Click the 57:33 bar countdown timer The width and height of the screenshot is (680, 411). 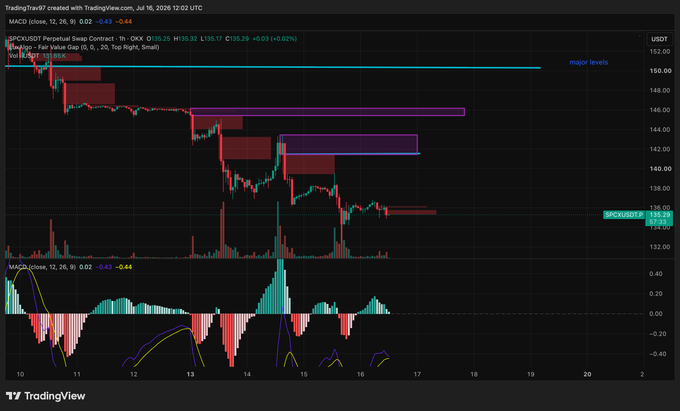pyautogui.click(x=658, y=222)
